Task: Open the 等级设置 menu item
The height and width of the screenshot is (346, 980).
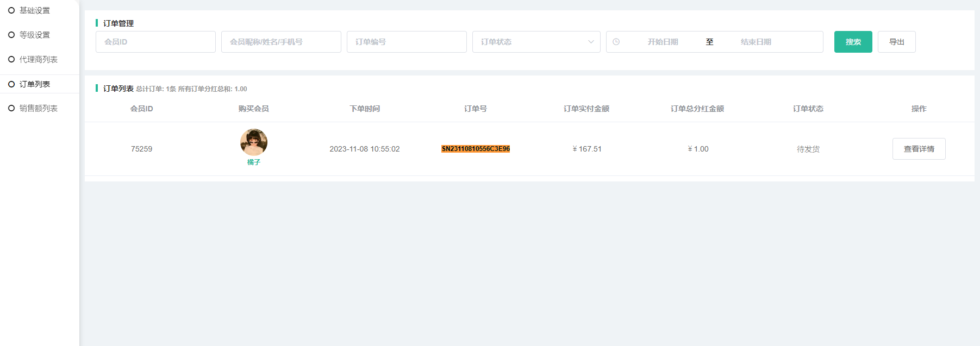Action: [x=35, y=35]
